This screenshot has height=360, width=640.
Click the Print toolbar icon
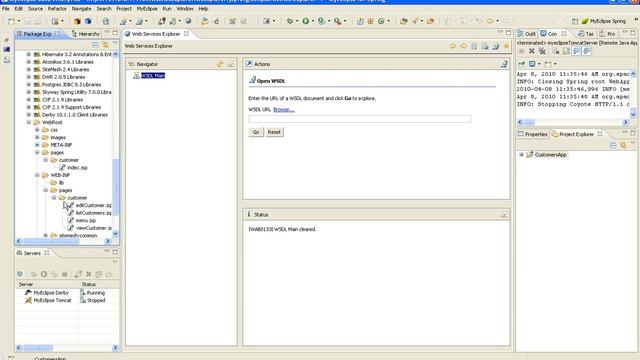[x=106, y=21]
